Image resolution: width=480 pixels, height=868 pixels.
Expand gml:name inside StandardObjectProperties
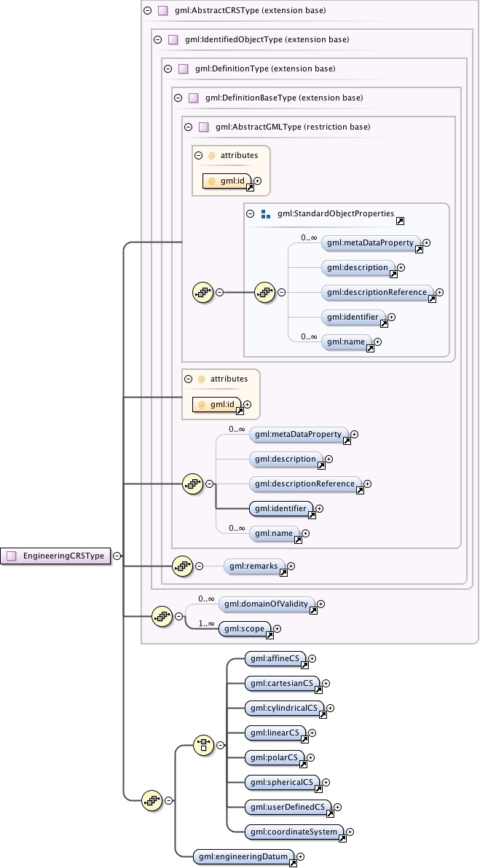coord(377,342)
